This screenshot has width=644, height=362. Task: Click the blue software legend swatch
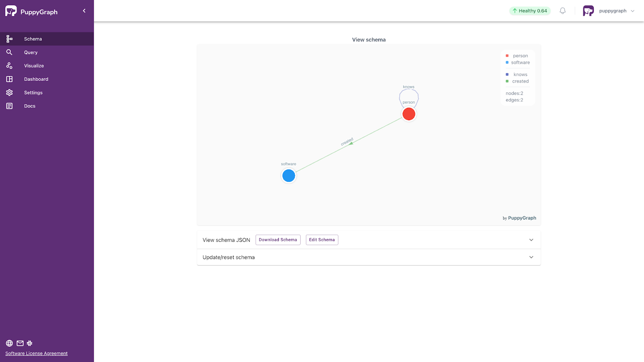pos(507,62)
